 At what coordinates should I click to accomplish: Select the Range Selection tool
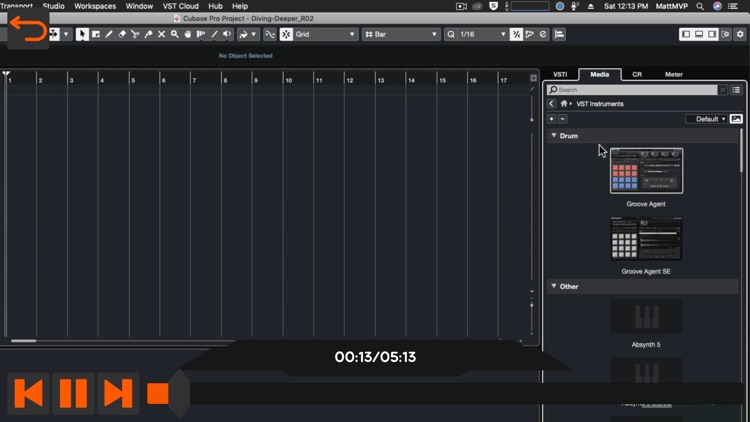[96, 34]
